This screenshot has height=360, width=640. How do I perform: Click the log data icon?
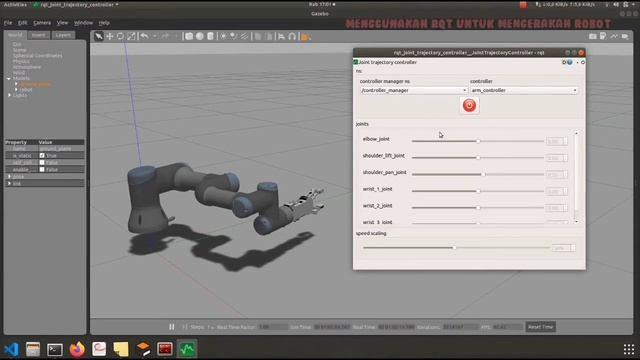pos(603,36)
